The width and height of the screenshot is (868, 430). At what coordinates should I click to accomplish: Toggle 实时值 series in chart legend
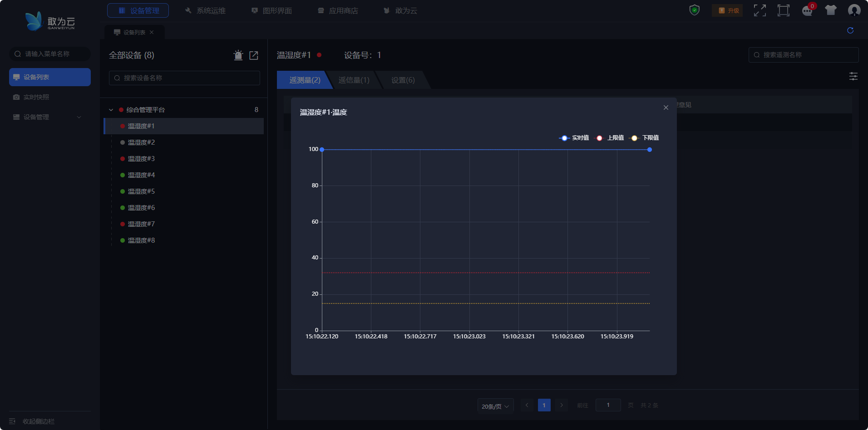click(574, 138)
